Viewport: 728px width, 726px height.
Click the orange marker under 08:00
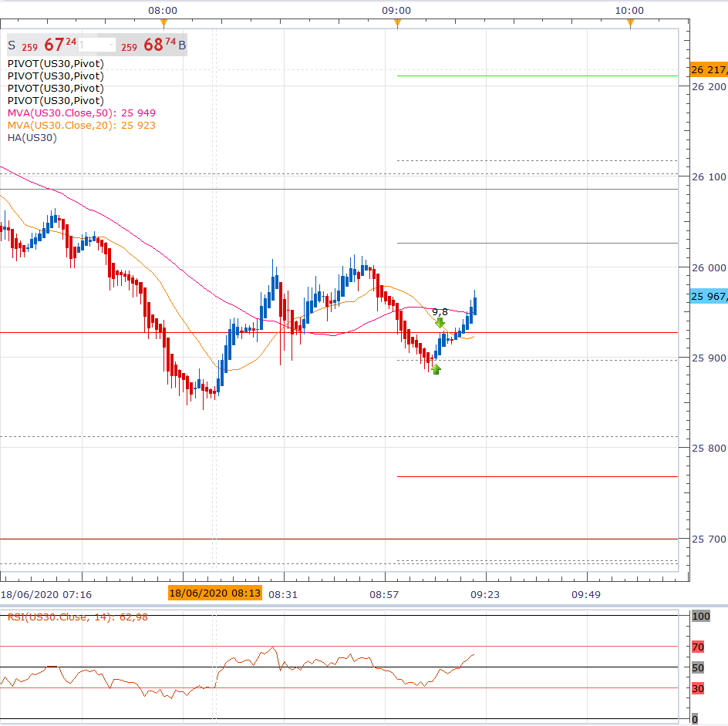point(164,24)
